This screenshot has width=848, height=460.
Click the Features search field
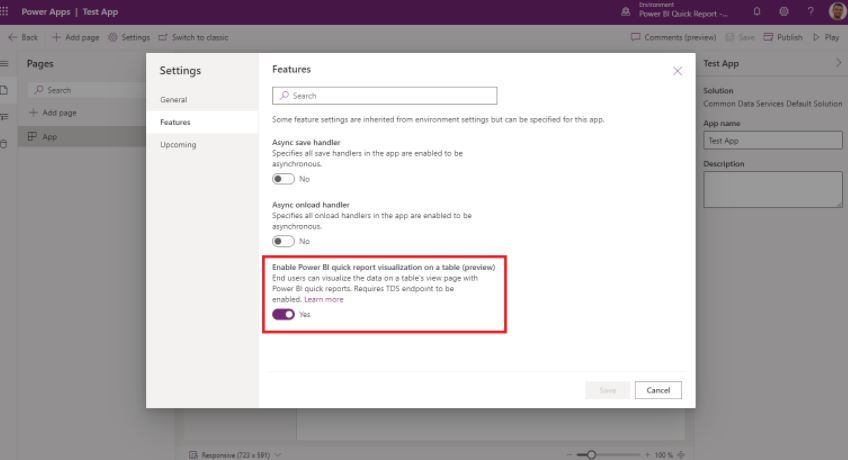pyautogui.click(x=384, y=95)
